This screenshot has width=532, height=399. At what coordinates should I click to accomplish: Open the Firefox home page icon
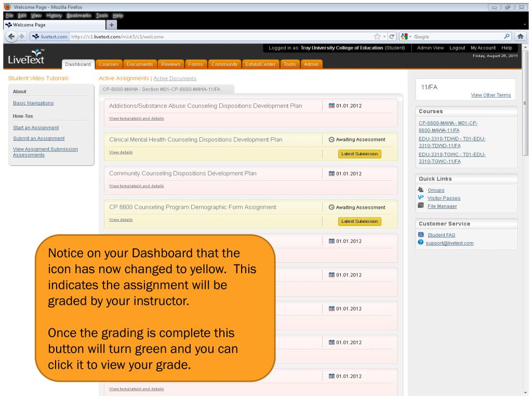click(x=521, y=36)
